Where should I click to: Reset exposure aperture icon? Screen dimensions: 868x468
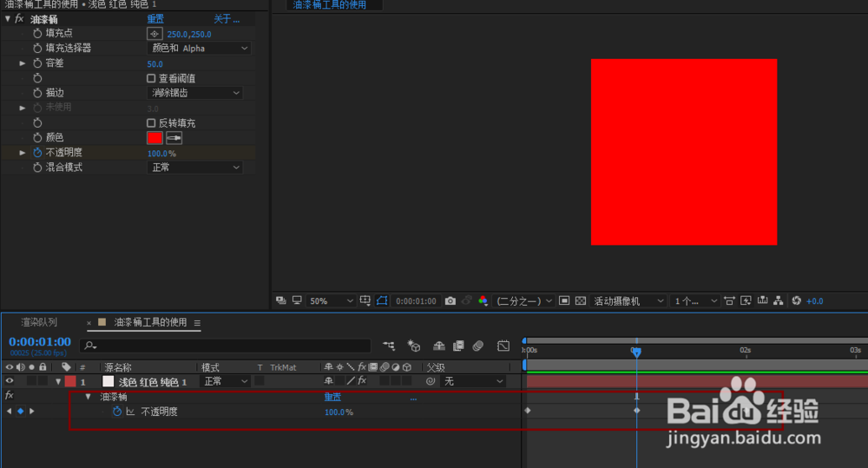[x=797, y=300]
